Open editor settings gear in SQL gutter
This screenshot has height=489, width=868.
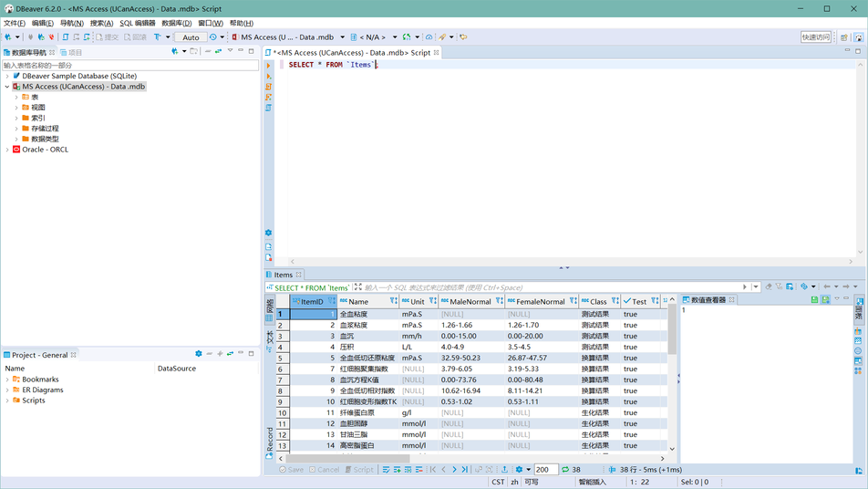[268, 234]
